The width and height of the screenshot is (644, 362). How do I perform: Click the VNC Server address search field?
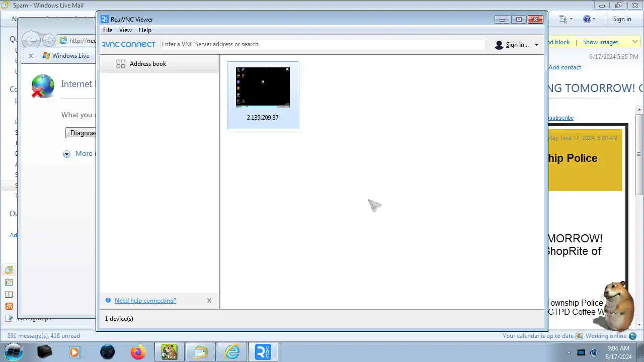pyautogui.click(x=322, y=44)
